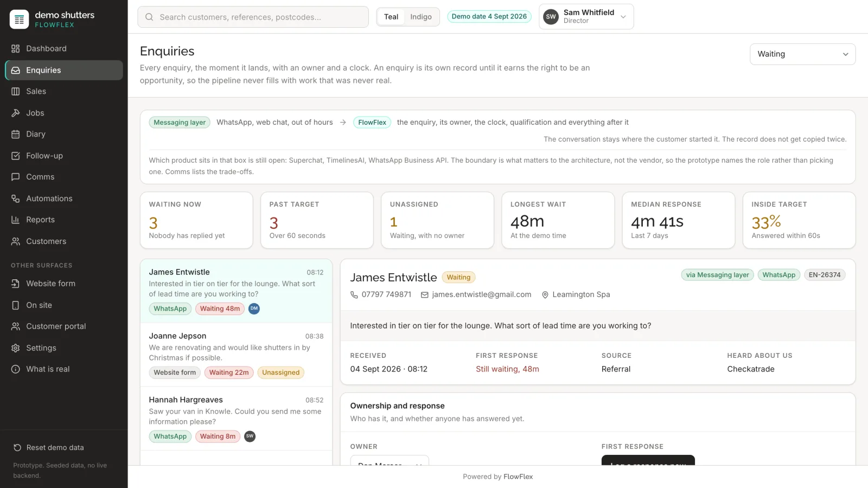
Task: Open the Website form icon
Action: coord(16,284)
